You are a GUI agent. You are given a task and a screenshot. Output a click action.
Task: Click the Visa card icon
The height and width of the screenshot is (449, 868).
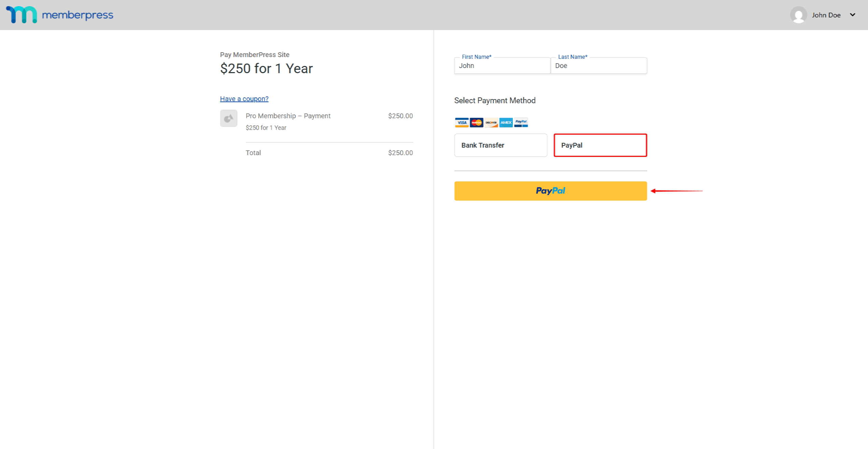462,122
